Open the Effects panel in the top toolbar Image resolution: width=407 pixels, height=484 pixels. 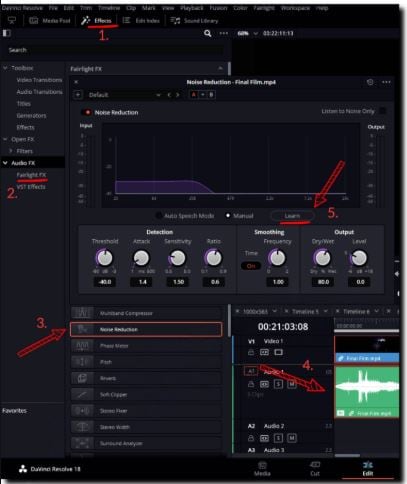(x=97, y=21)
